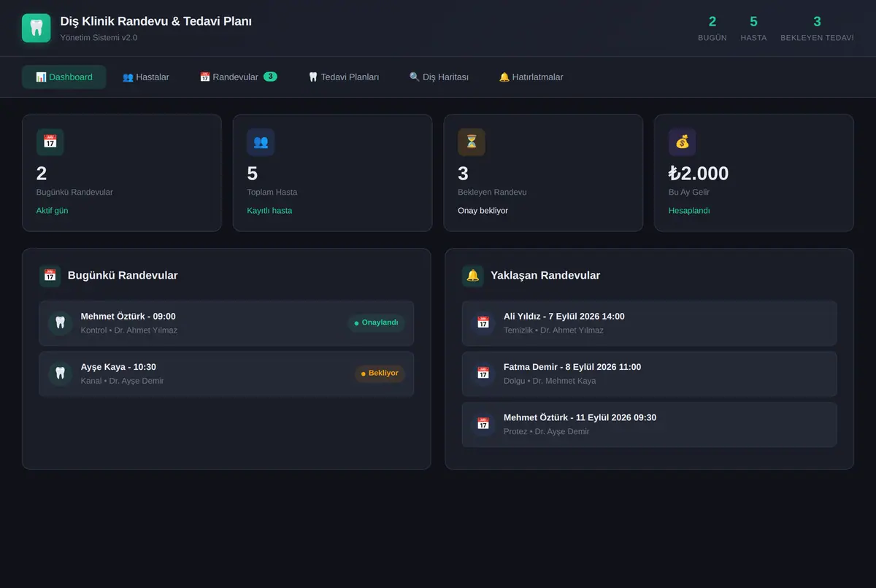The height and width of the screenshot is (588, 876).
Task: Click the Bekleyen Tedavi counter in header
Action: pyautogui.click(x=817, y=28)
